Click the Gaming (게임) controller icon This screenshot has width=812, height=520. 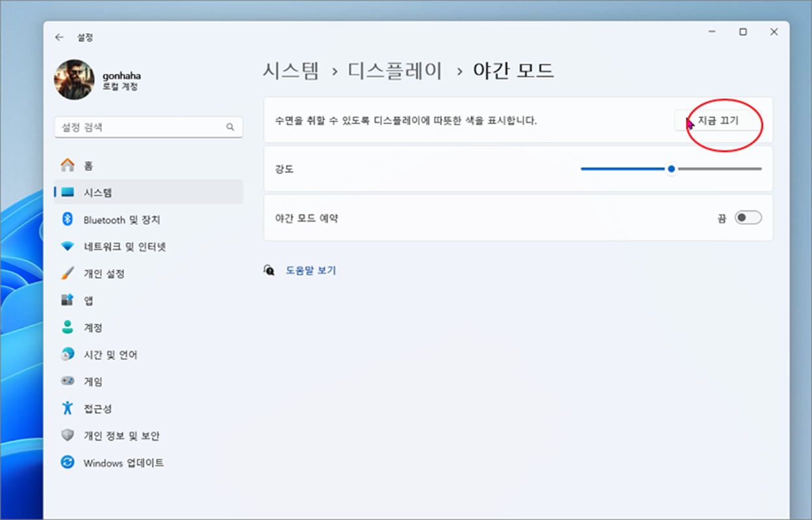point(68,382)
